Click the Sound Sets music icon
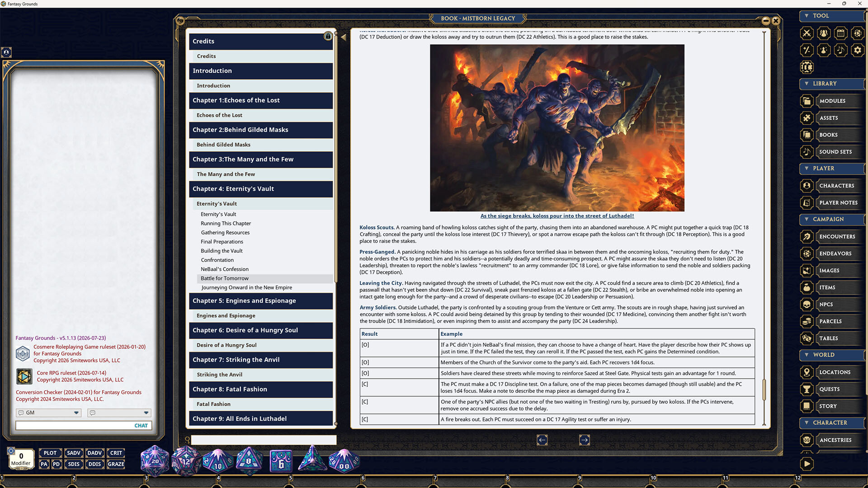The width and height of the screenshot is (868, 488). [807, 152]
